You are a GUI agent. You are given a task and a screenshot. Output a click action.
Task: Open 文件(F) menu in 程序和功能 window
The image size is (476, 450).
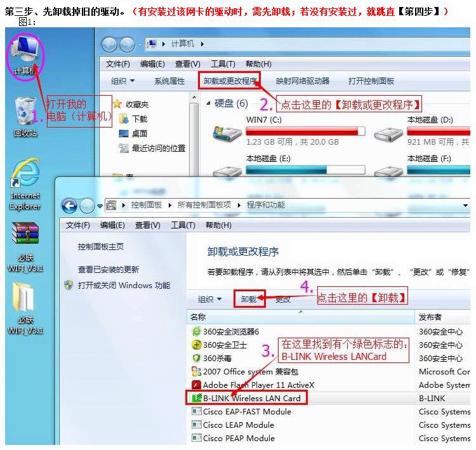click(x=78, y=225)
